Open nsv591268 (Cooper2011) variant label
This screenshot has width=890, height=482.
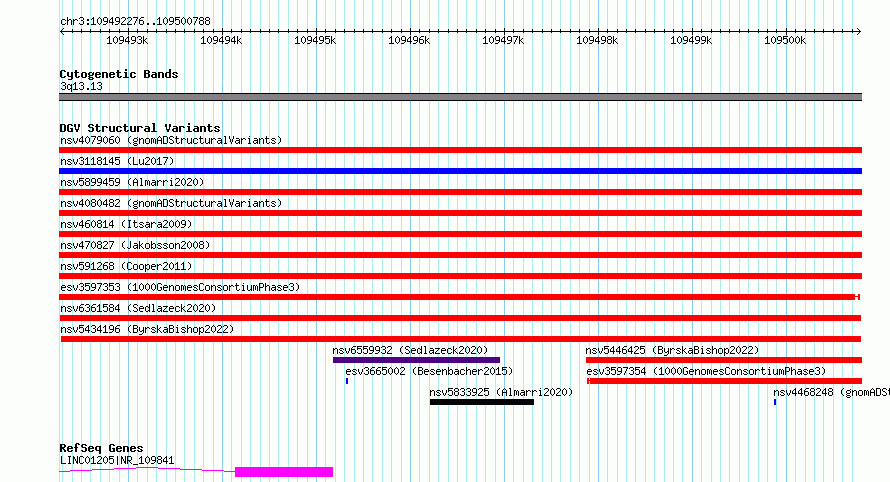[x=126, y=266]
